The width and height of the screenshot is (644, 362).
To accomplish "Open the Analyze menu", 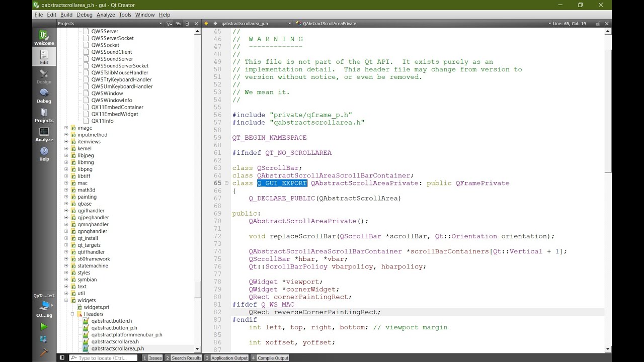I will 106,15.
